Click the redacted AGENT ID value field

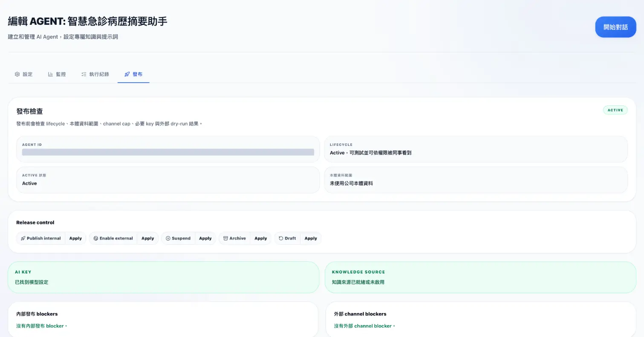coord(168,152)
